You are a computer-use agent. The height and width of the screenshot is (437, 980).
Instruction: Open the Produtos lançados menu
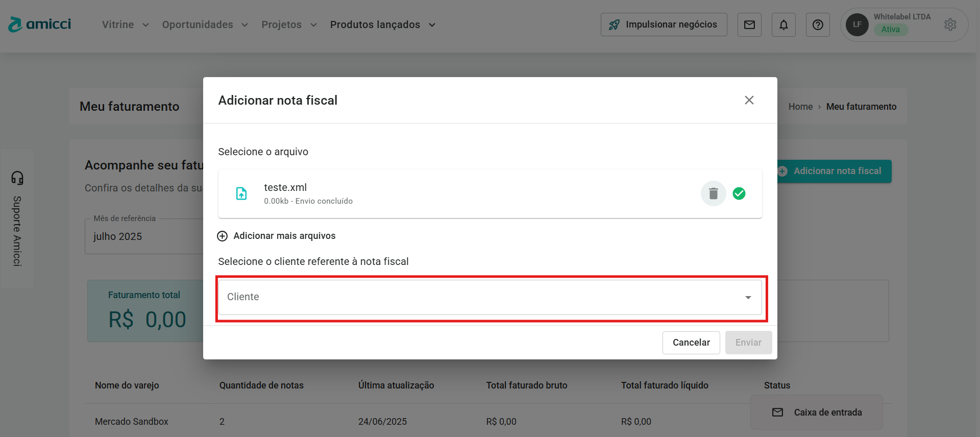382,25
